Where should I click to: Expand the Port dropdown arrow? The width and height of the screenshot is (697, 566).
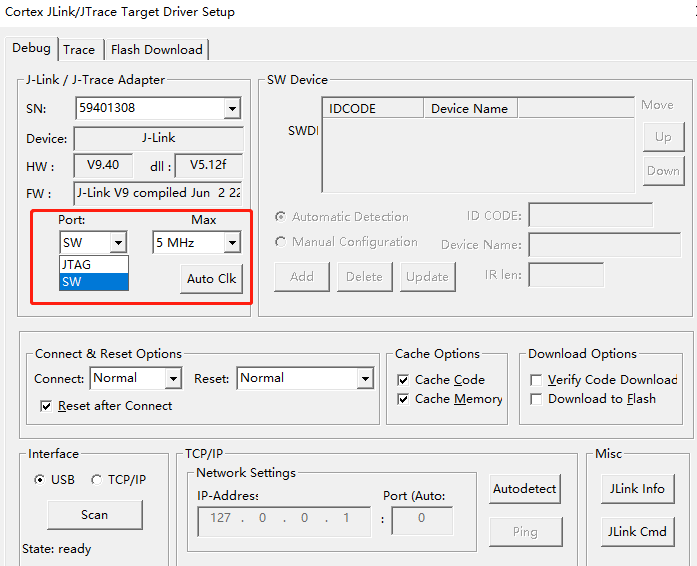click(x=118, y=243)
